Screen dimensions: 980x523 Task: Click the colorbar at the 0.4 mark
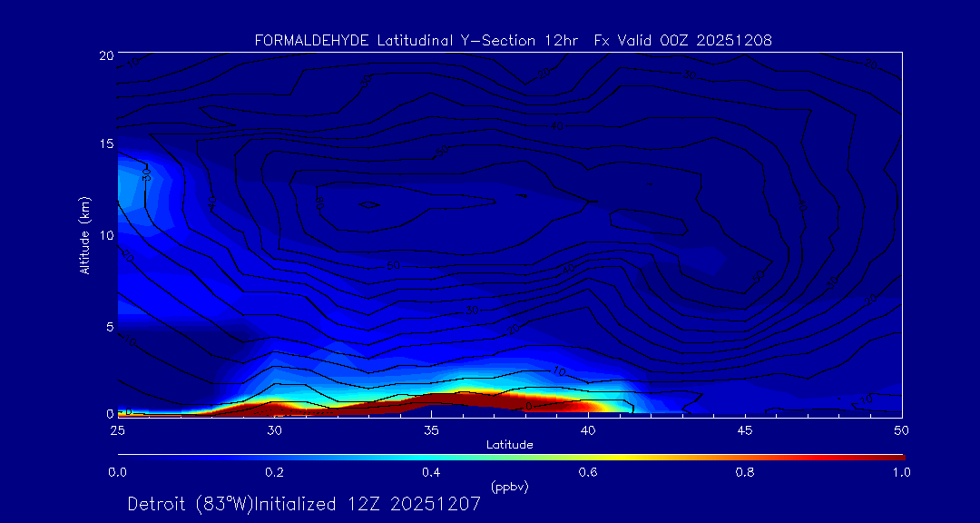tap(432, 456)
